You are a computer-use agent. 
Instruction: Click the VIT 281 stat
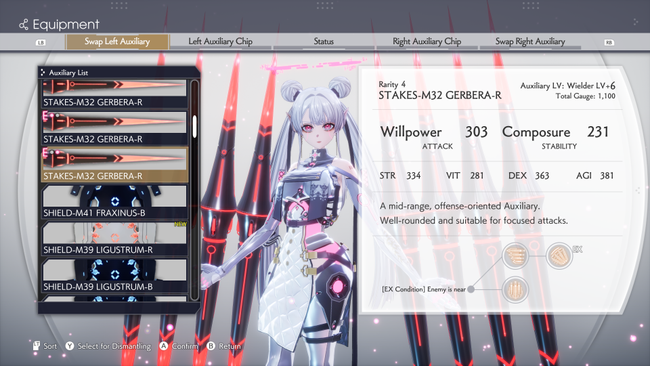click(465, 176)
